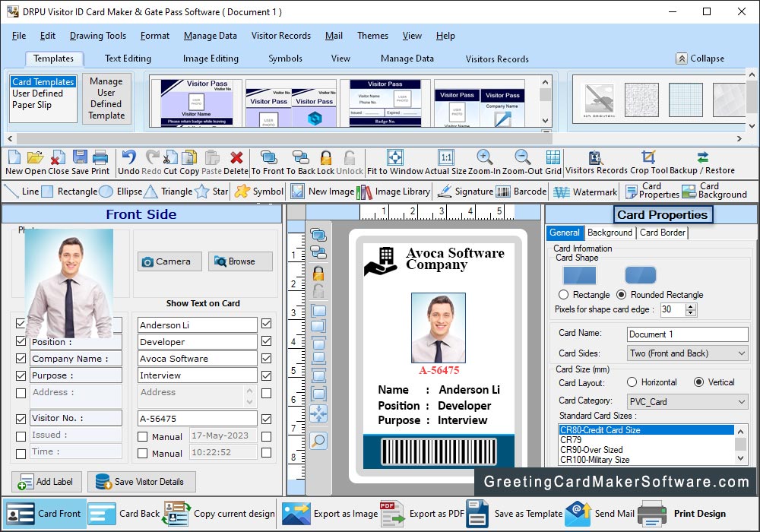760x532 pixels.
Task: Lock the selected object
Action: (x=326, y=157)
